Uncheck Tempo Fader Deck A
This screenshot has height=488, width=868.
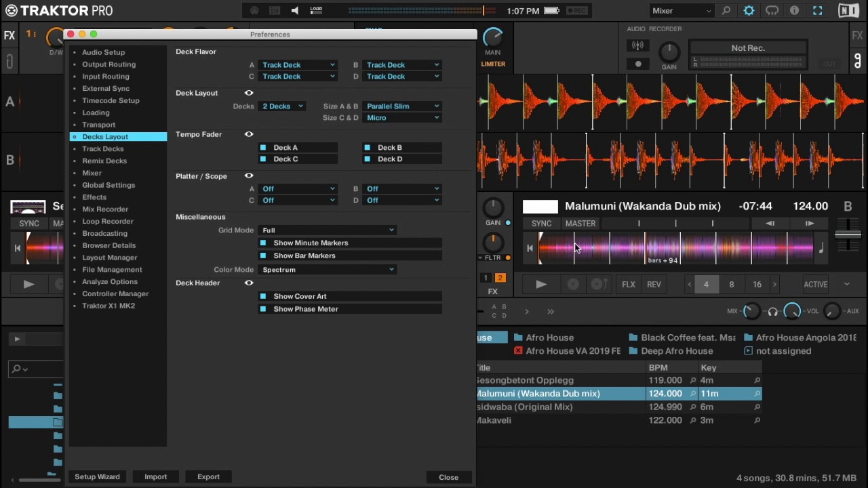pyautogui.click(x=263, y=148)
